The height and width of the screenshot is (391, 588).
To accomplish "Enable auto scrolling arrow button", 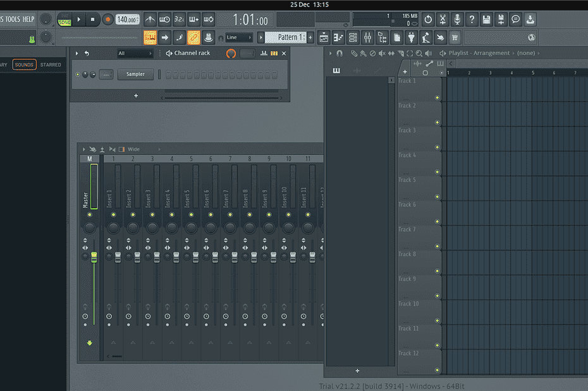I will point(164,37).
